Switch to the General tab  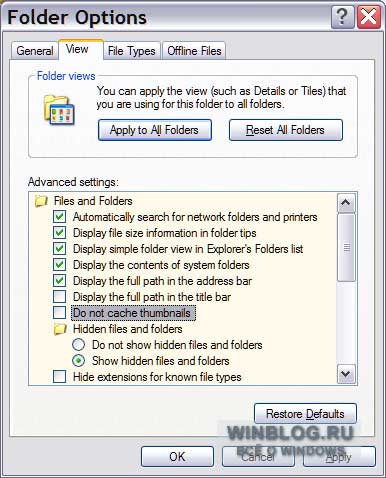click(x=35, y=51)
